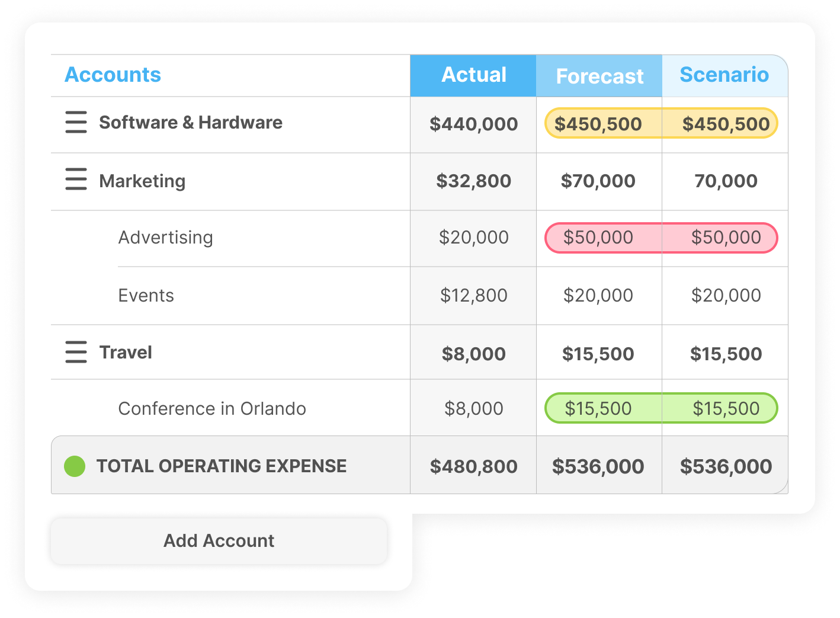Click the Add Account button
840x618 pixels.
click(219, 541)
